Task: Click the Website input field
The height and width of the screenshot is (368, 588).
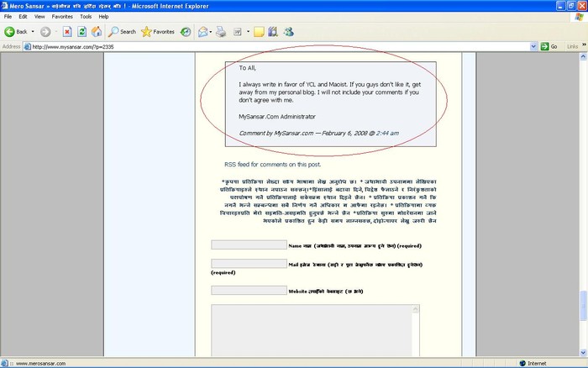Action: 249,290
